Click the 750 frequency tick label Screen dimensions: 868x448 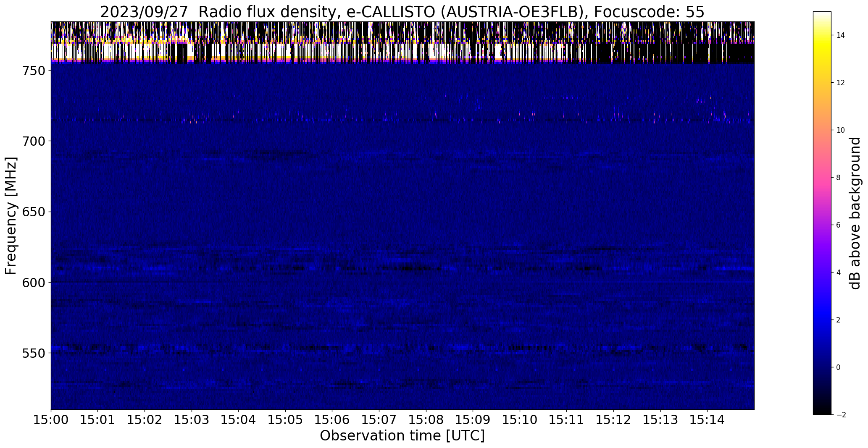(x=34, y=71)
